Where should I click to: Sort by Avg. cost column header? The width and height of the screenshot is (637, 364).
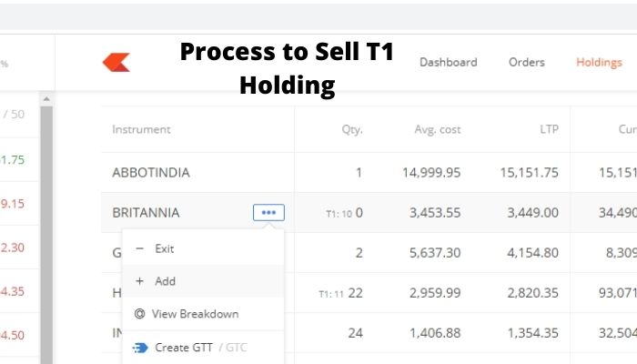[438, 129]
